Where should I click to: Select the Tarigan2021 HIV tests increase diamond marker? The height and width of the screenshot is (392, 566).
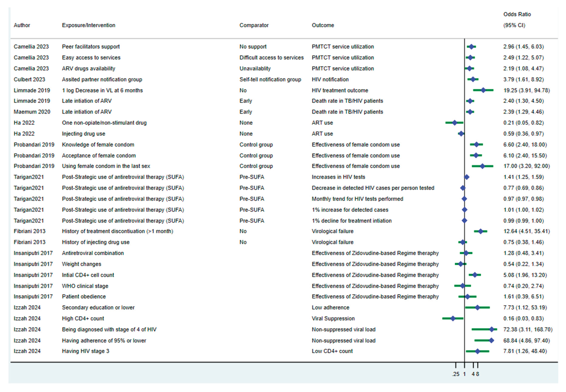pos(467,177)
